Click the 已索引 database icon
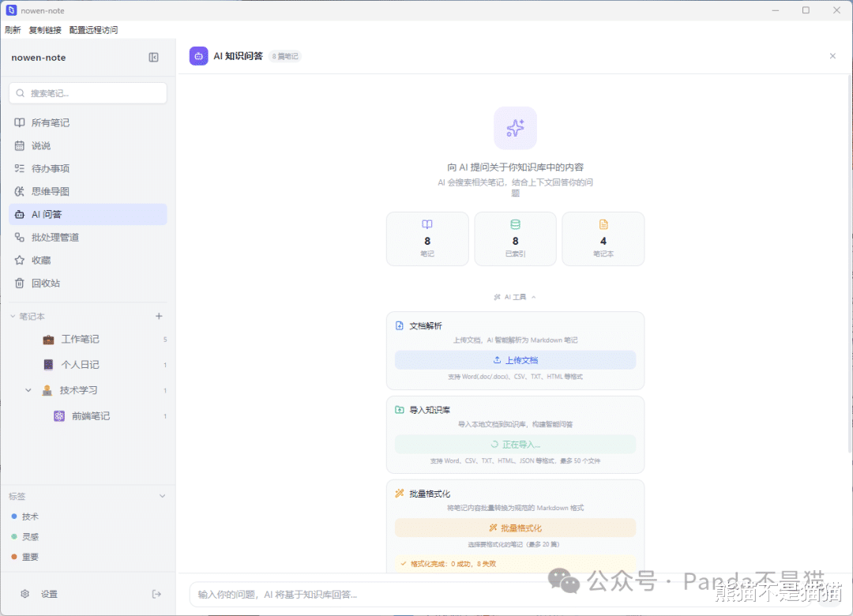Image resolution: width=853 pixels, height=616 pixels. [515, 224]
